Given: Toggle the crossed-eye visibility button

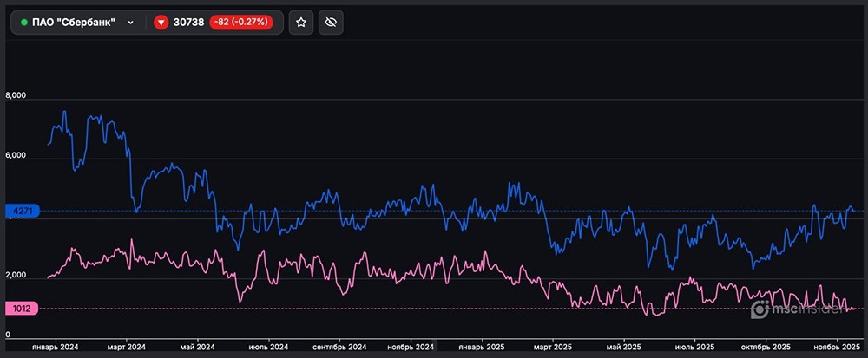Looking at the screenshot, I should [331, 23].
